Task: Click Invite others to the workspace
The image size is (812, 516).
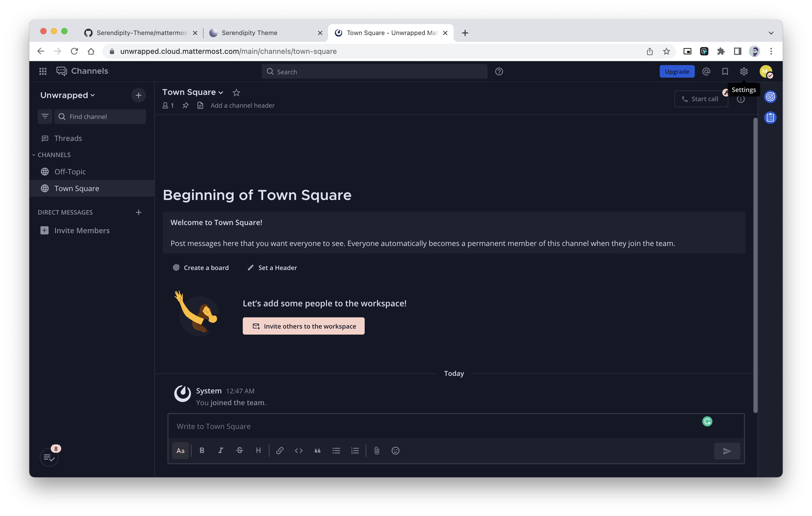Action: point(303,326)
